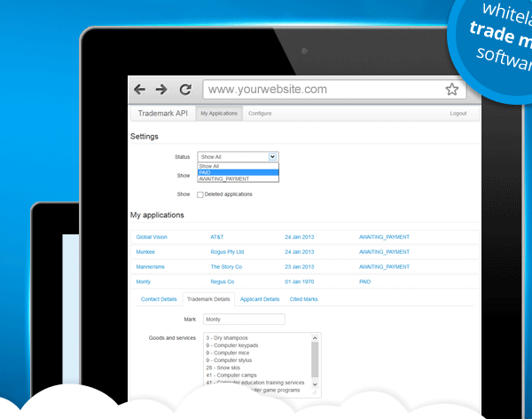The height and width of the screenshot is (419, 532).
Task: Open the Cited Marks tab
Action: 303,299
